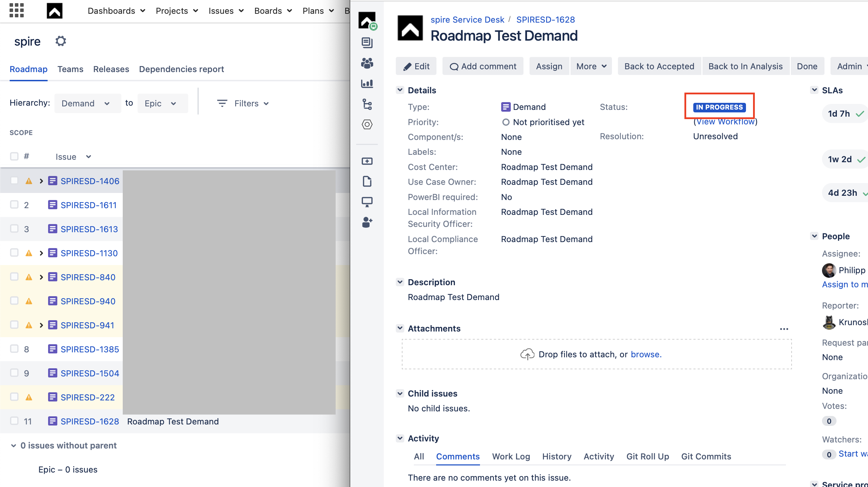Open the customer channels monitor icon
This screenshot has height=487, width=868.
coord(367,202)
